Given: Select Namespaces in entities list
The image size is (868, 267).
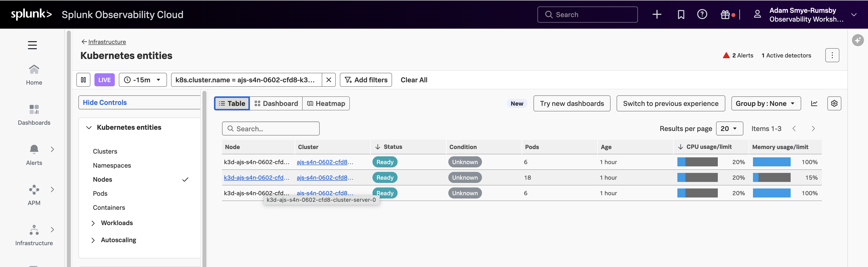Looking at the screenshot, I should point(112,166).
